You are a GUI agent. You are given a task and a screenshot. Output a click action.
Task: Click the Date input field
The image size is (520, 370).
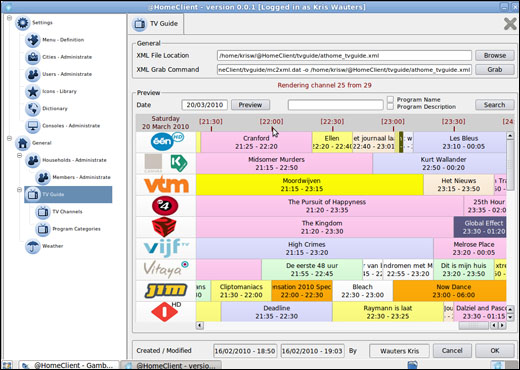205,105
